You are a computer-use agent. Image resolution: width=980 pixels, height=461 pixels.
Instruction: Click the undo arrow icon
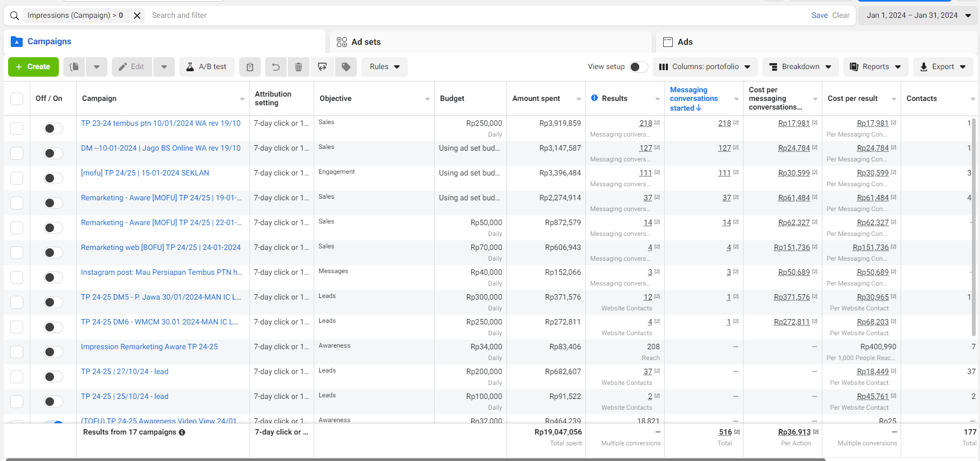tap(275, 67)
